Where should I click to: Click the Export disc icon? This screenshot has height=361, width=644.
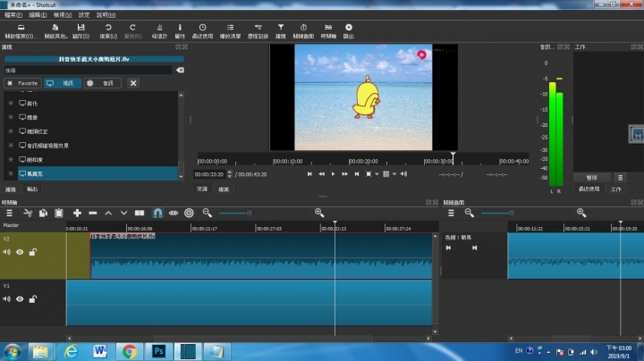[x=349, y=28]
